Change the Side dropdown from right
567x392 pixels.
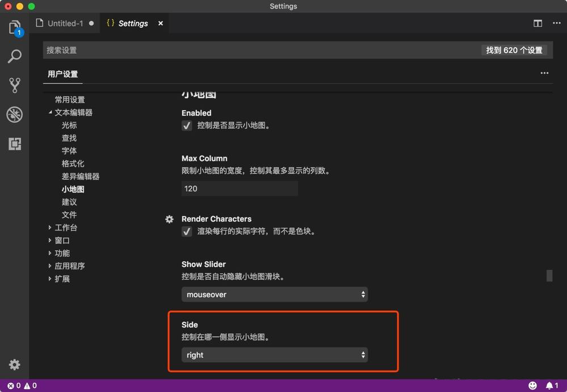274,355
